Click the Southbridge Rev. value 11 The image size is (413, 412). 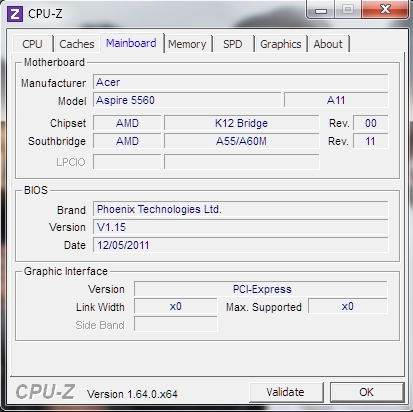coord(371,141)
